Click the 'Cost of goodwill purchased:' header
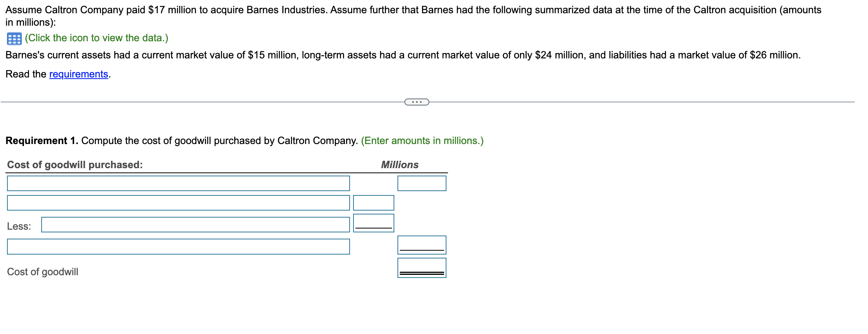This screenshot has height=334, width=868. click(75, 165)
